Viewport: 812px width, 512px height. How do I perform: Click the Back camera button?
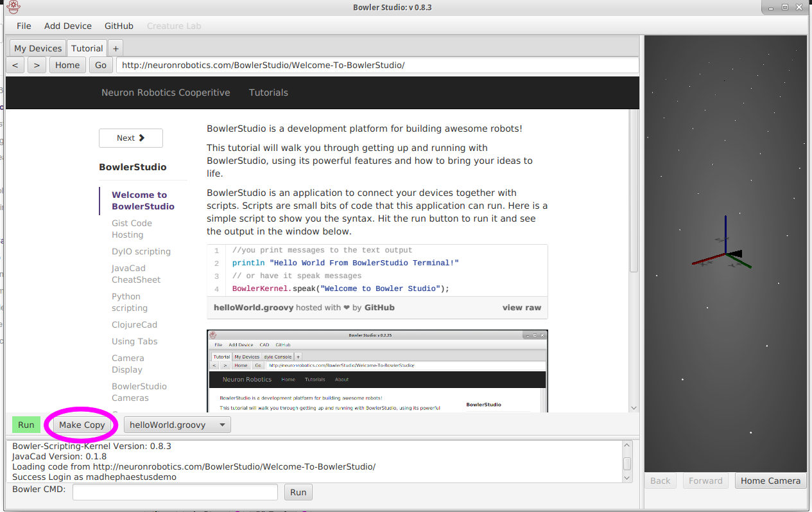pyautogui.click(x=660, y=481)
